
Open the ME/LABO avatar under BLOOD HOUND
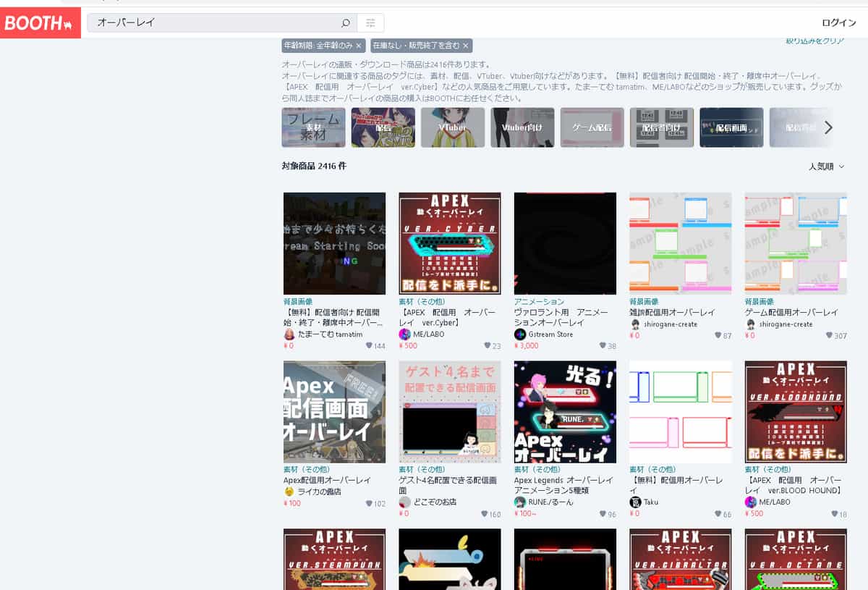point(751,502)
